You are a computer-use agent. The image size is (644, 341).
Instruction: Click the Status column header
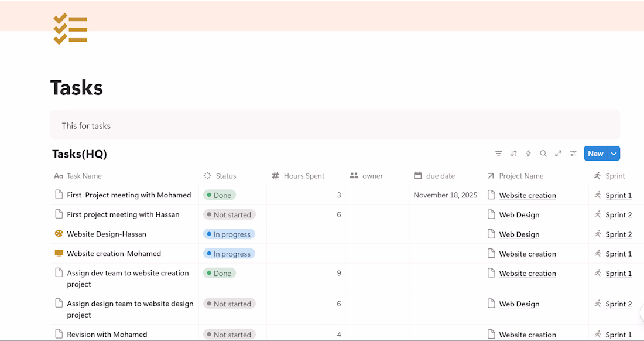coord(225,176)
